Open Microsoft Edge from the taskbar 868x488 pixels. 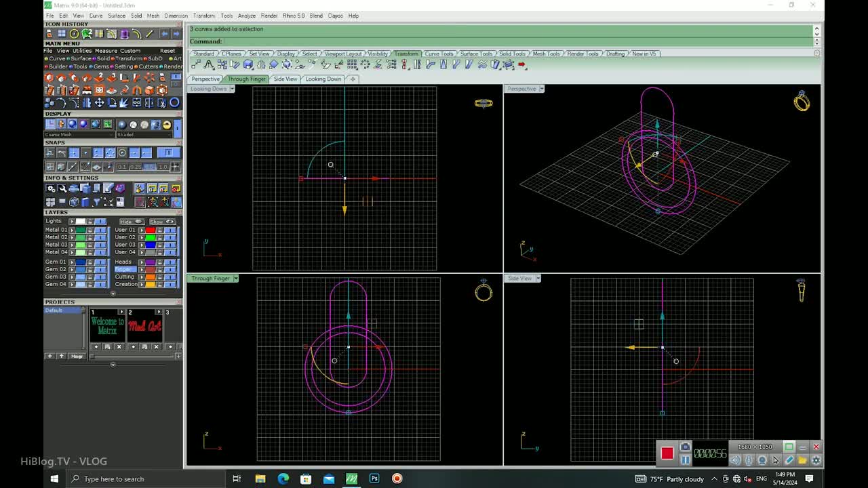click(x=283, y=479)
